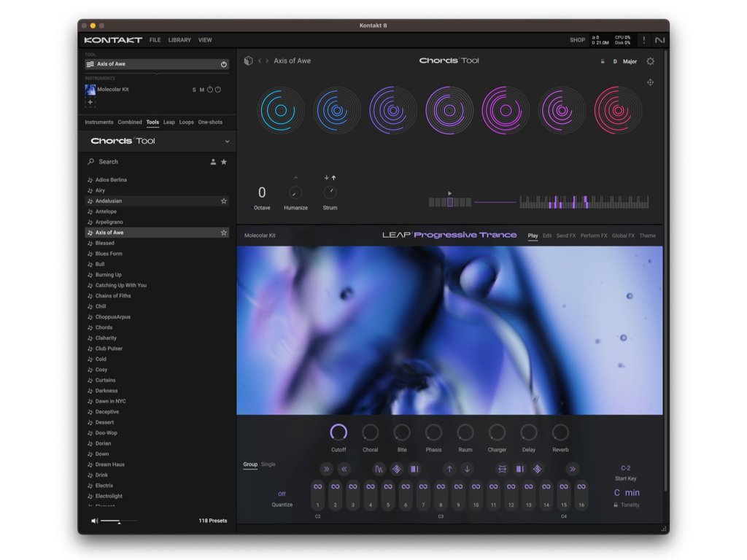Switch to the Perform FX tab
The image size is (747, 560).
point(594,236)
